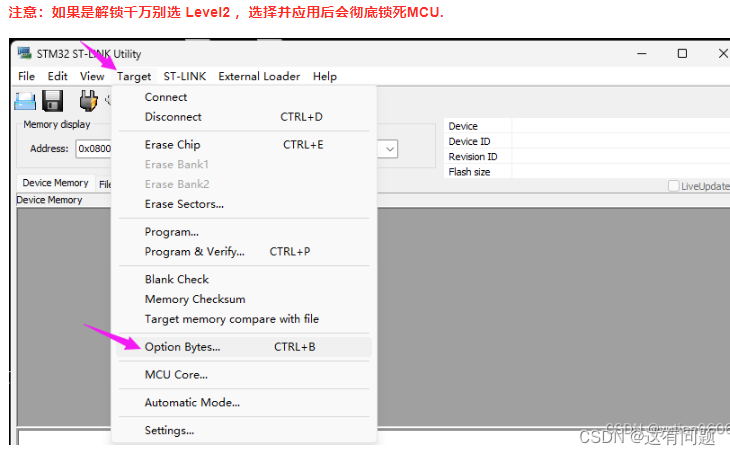Open Option Bytes... from the menu
Viewport: 730px width, 455px height.
[244, 347]
